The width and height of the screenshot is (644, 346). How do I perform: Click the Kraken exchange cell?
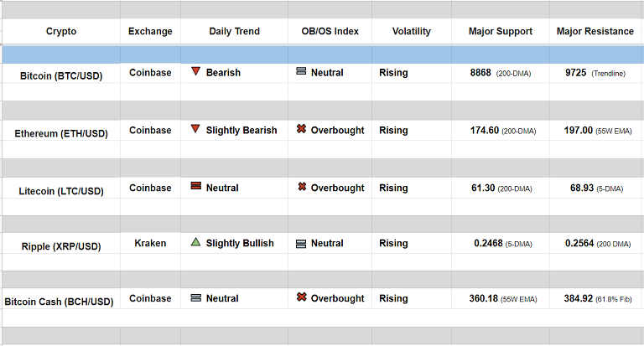pyautogui.click(x=150, y=243)
